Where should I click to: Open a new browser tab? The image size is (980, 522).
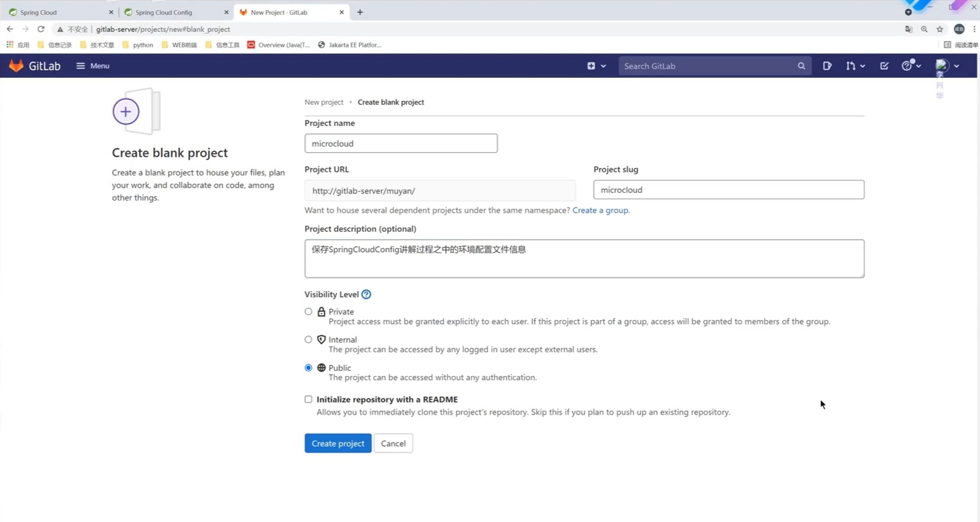point(360,12)
